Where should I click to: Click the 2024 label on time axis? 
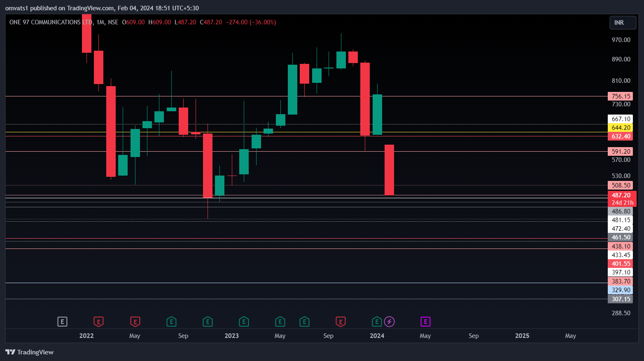tap(377, 336)
